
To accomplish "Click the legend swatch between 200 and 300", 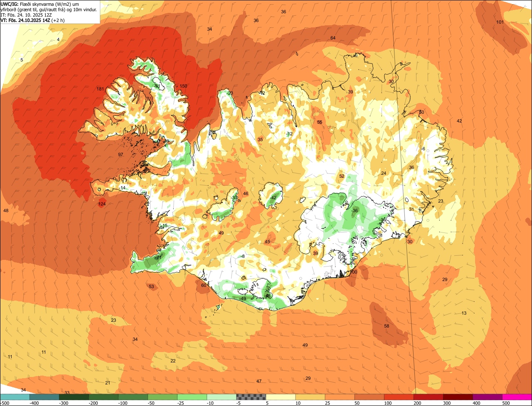I will pyautogui.click(x=428, y=397).
